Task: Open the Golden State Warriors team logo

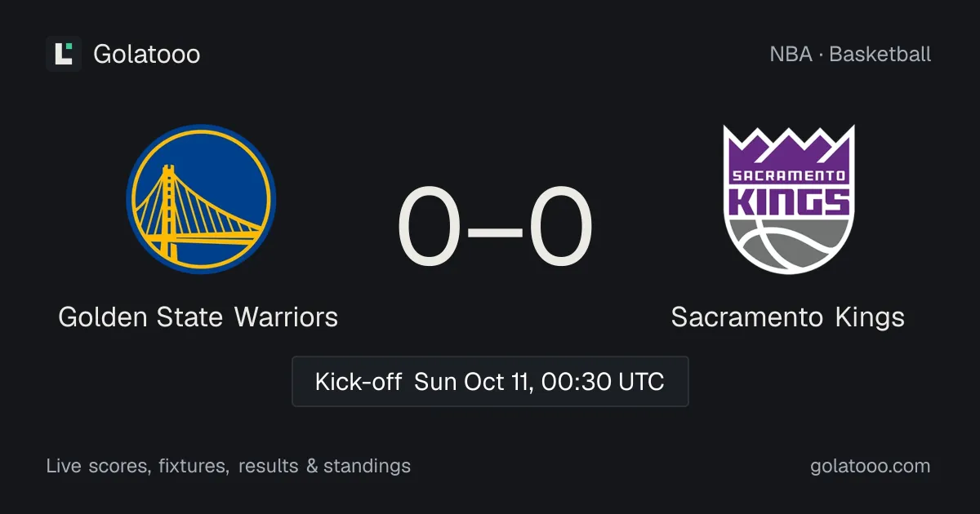Action: coord(200,199)
